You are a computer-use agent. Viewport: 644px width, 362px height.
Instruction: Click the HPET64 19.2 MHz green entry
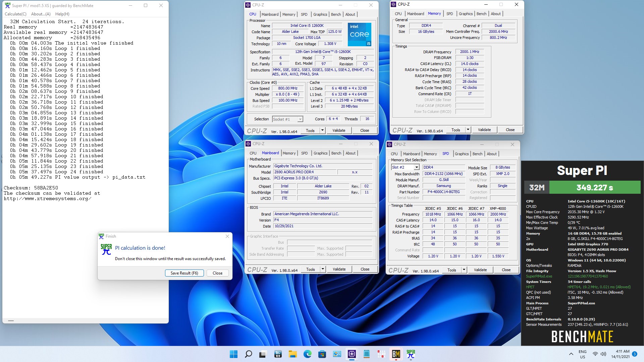(599, 287)
